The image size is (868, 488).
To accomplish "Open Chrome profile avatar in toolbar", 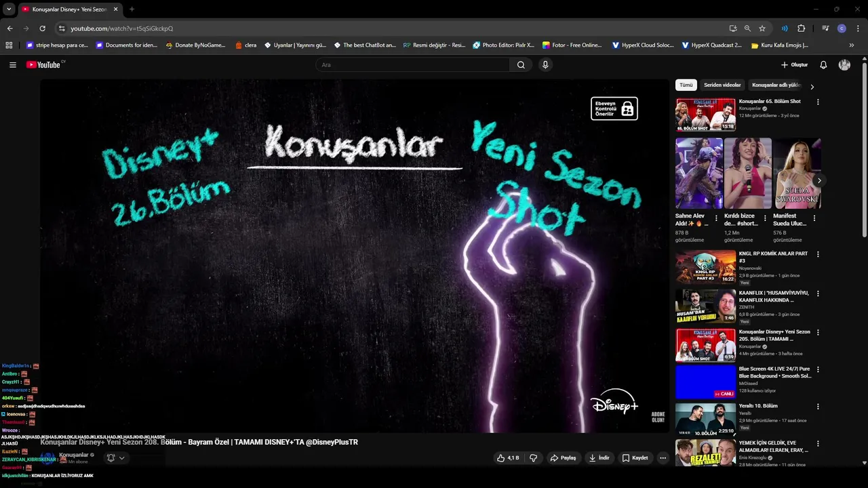I will tap(842, 28).
